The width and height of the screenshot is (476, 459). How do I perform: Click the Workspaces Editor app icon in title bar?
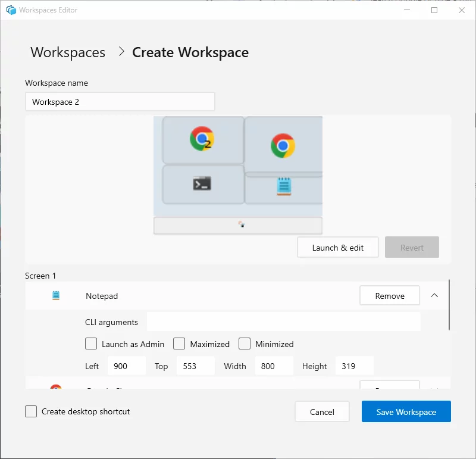11,10
